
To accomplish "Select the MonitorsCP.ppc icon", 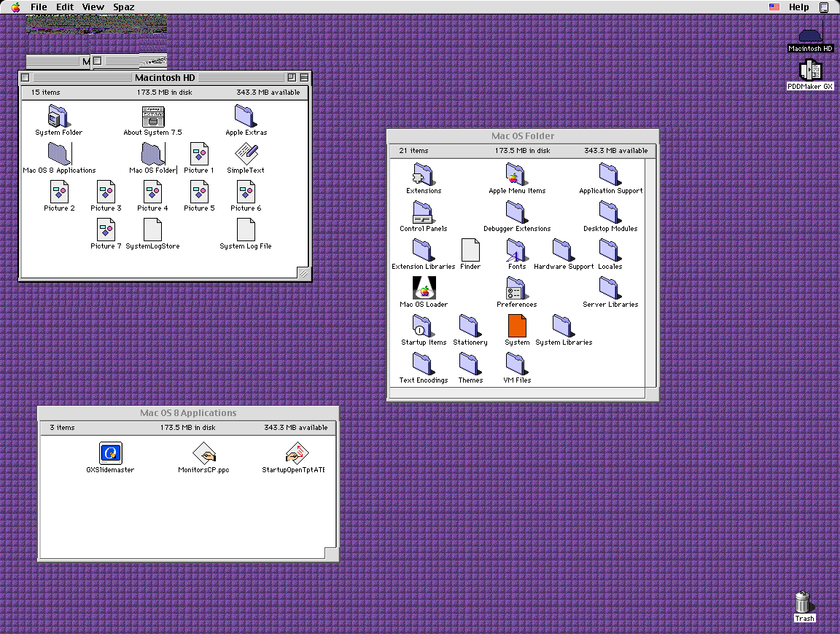I will [204, 453].
